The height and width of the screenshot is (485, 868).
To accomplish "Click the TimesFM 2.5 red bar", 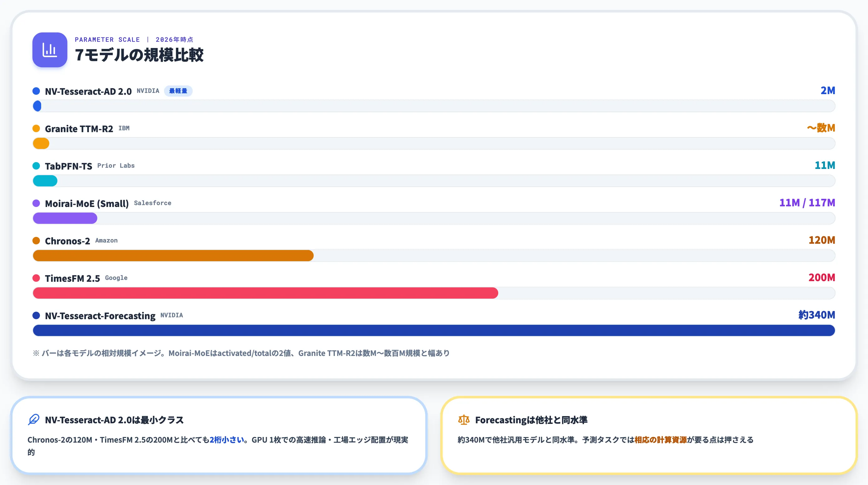I will (266, 293).
